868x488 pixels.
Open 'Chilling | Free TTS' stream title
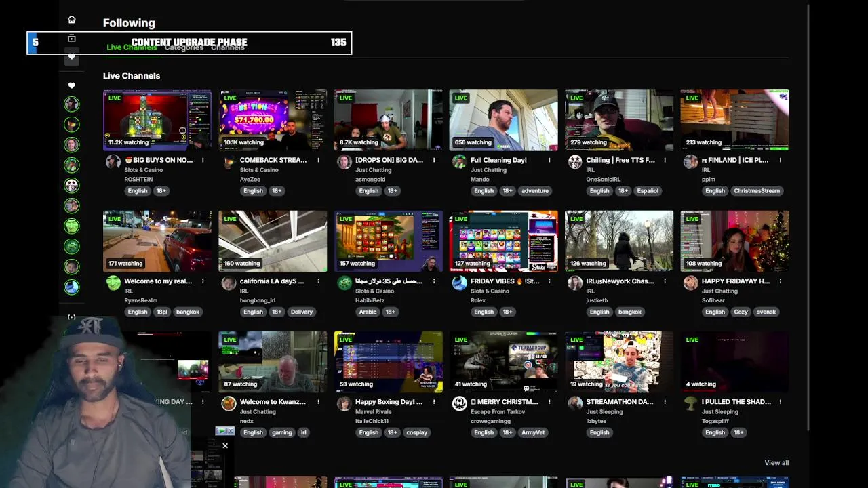pyautogui.click(x=620, y=161)
